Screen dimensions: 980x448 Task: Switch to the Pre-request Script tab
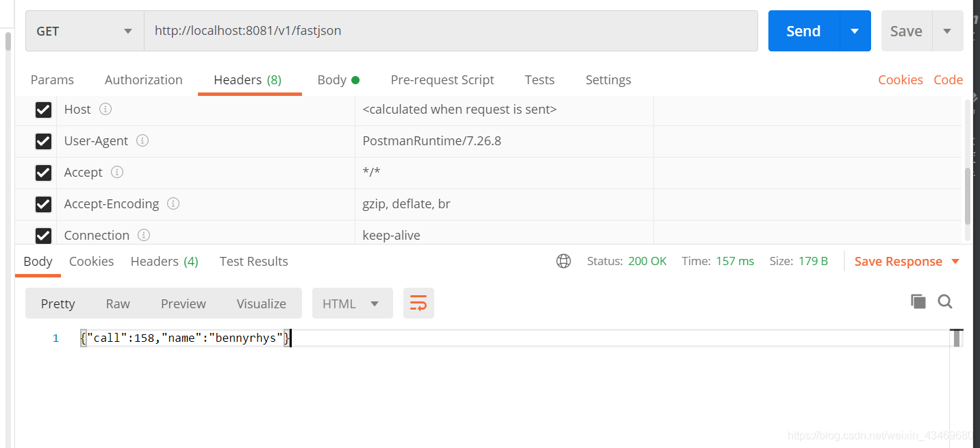[x=442, y=79]
